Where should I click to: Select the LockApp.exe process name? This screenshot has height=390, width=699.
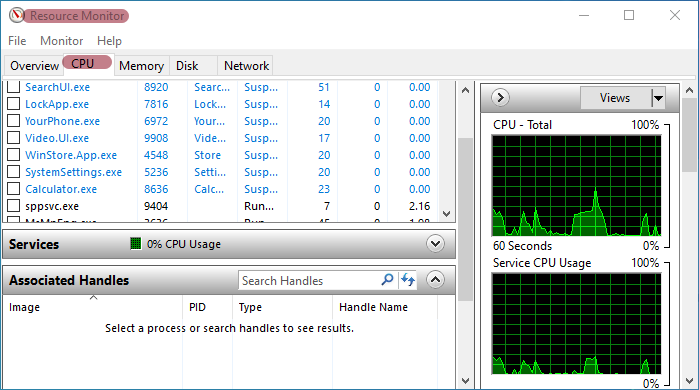[57, 104]
